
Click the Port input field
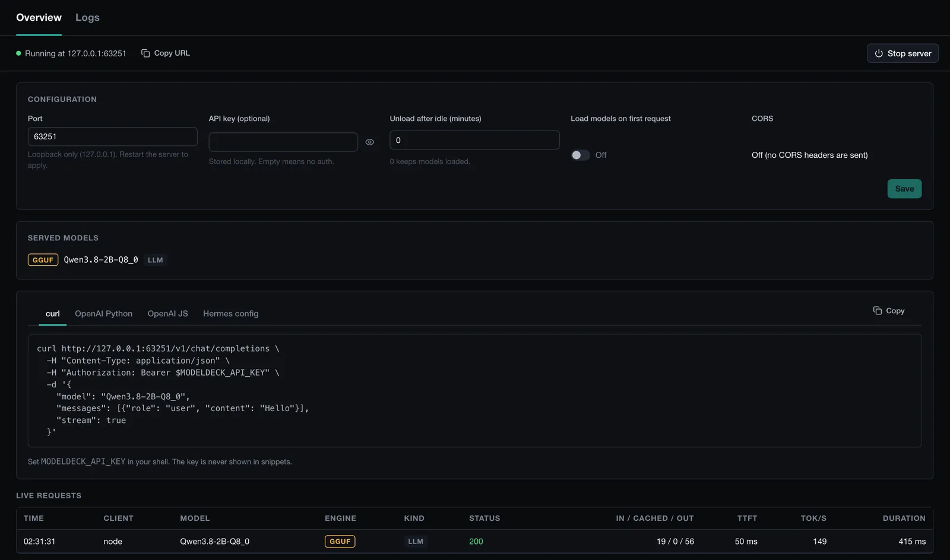coord(112,136)
